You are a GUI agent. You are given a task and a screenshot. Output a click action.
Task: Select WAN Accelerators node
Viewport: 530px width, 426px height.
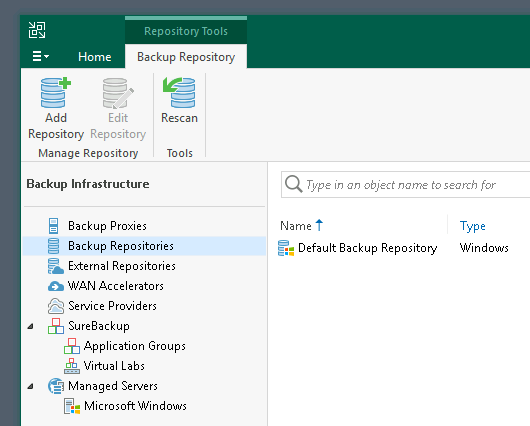(116, 286)
